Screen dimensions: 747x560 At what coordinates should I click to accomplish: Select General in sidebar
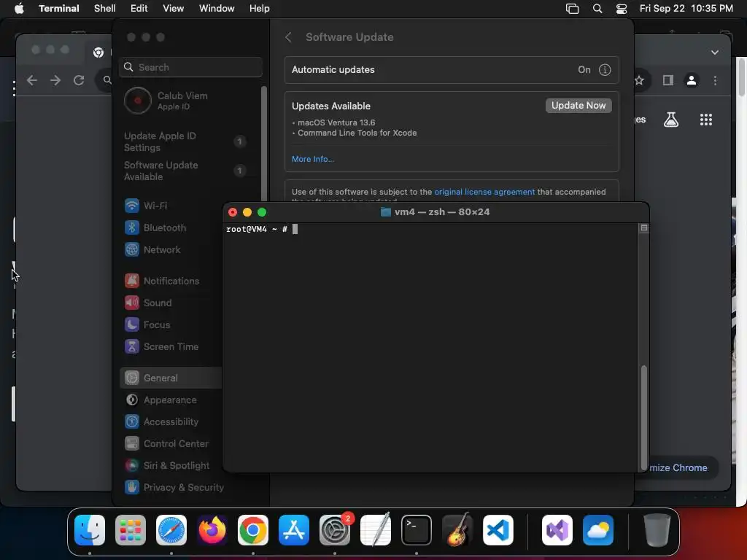(171, 378)
